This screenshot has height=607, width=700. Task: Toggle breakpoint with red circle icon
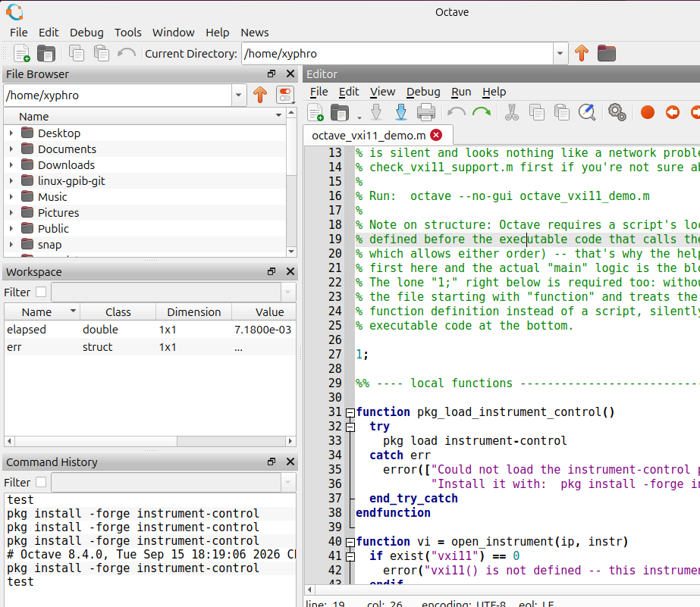tap(648, 112)
